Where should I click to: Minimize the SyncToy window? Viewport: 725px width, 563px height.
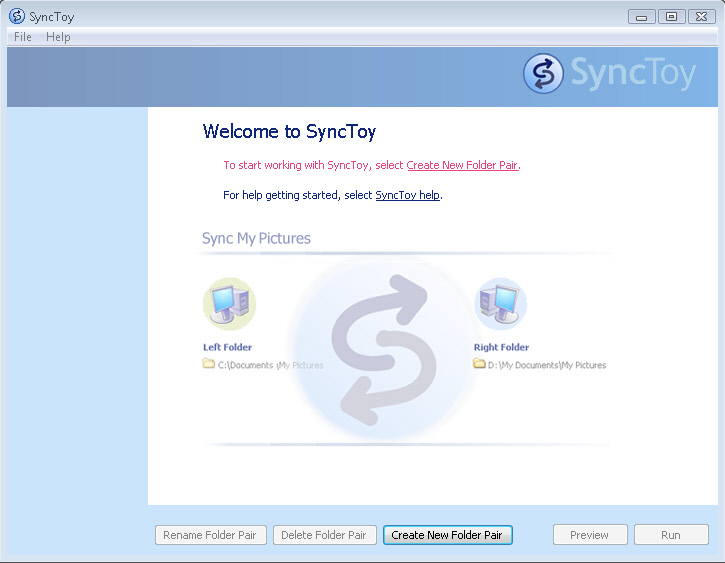(x=641, y=17)
